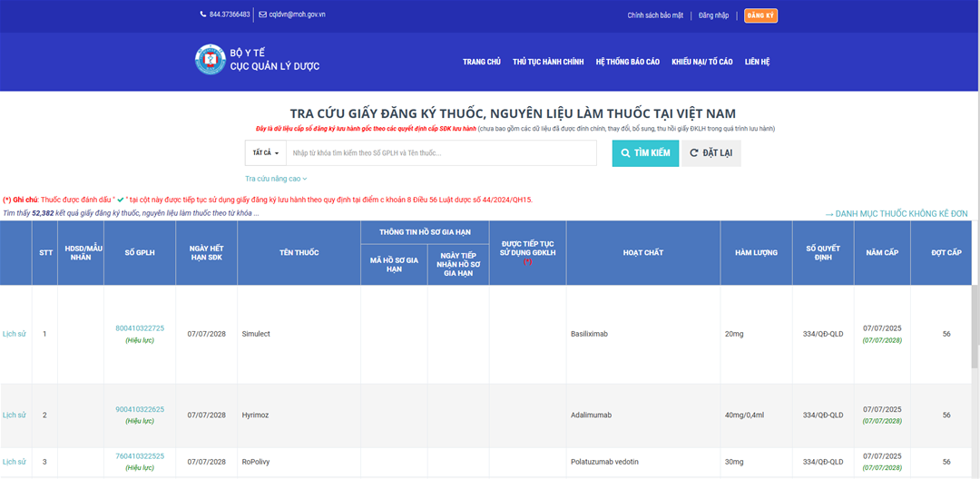Expand Tra cứu nâng cao advanced search
This screenshot has width=980, height=479.
(276, 179)
